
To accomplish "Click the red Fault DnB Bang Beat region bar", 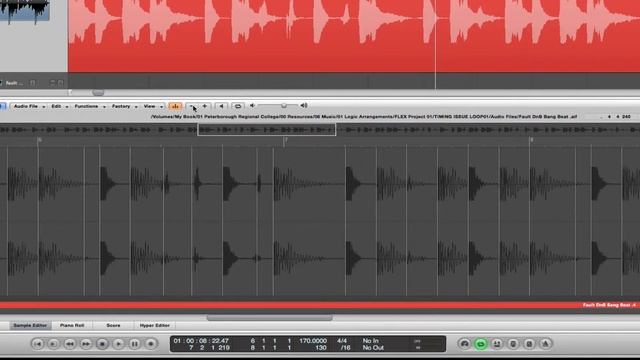I will (x=320, y=305).
